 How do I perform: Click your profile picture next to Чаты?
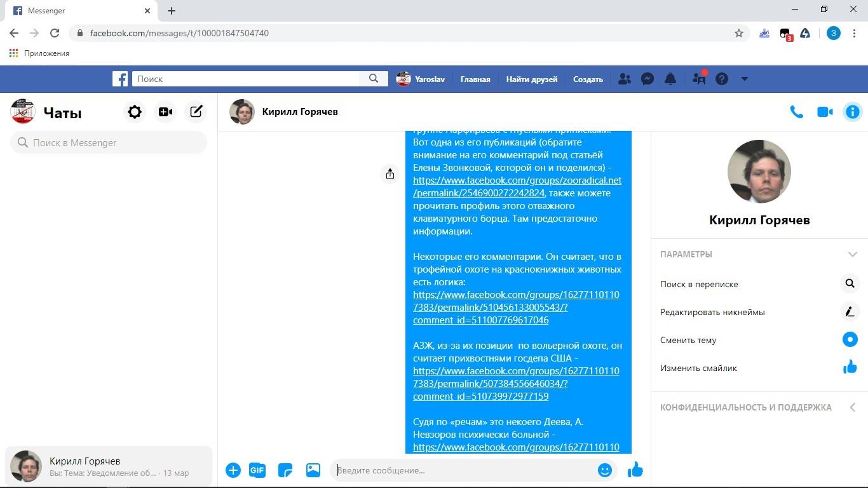point(23,112)
